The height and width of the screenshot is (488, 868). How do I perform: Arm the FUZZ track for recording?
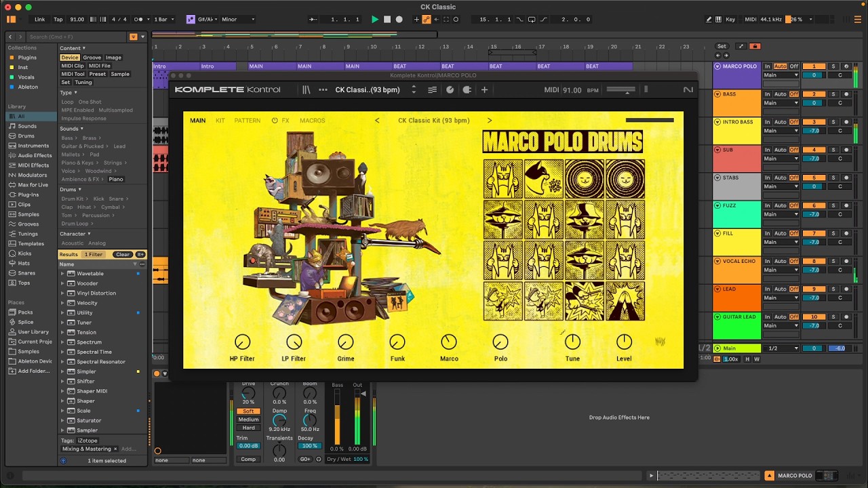click(x=846, y=205)
